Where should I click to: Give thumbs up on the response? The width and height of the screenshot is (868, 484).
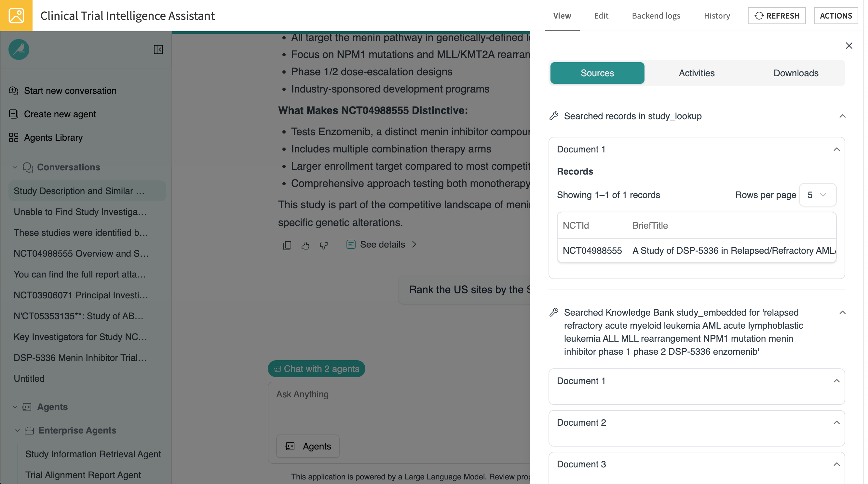coord(305,245)
